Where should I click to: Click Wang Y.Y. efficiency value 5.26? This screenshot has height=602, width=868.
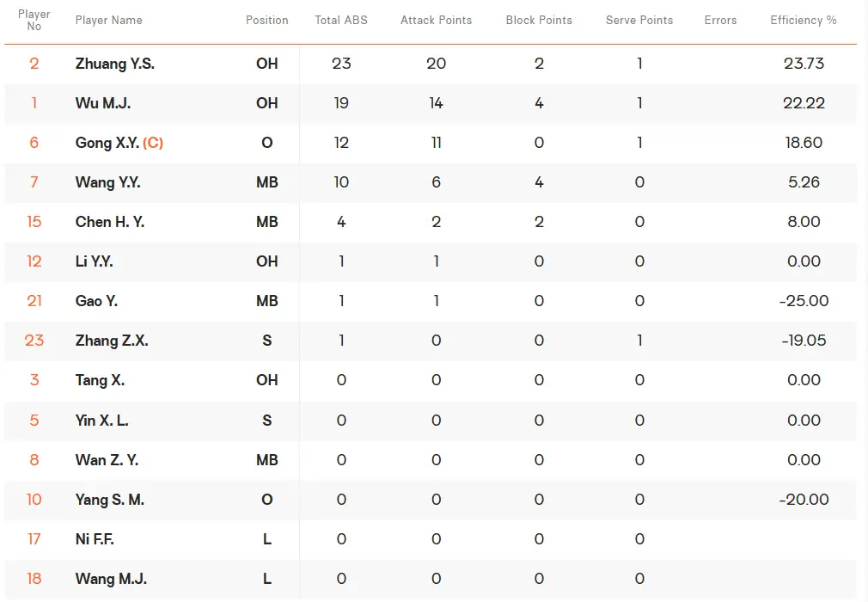[x=804, y=182]
